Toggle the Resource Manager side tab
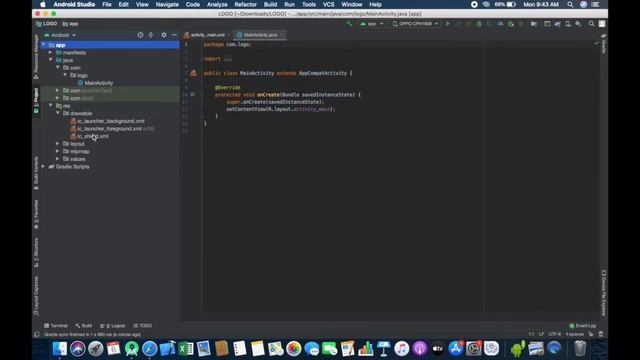The width and height of the screenshot is (640, 360). tap(36, 57)
